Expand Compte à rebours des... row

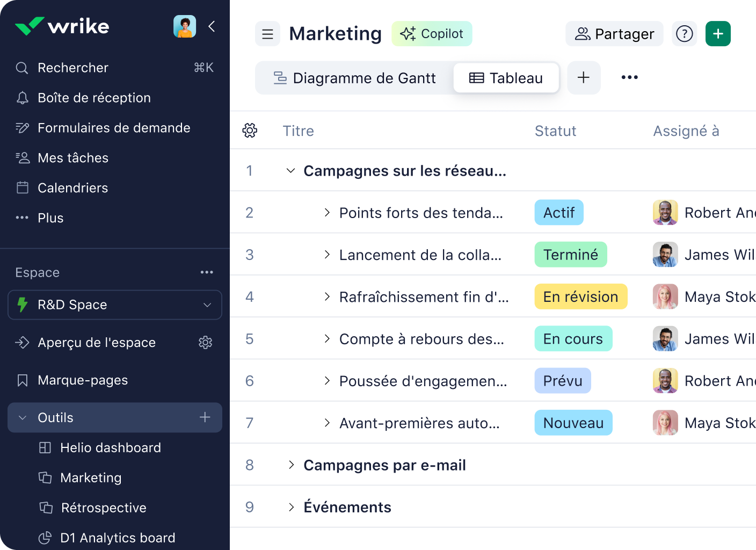coord(327,339)
